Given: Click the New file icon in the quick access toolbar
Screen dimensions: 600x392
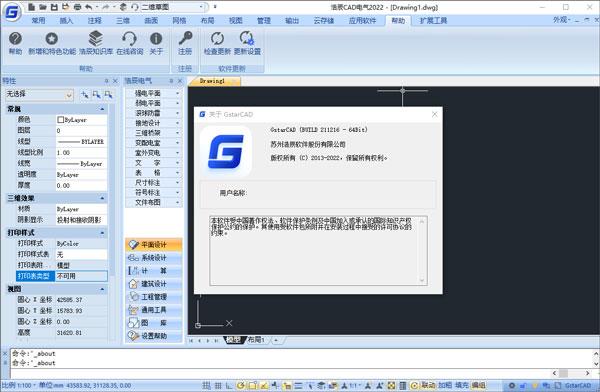Looking at the screenshot, I should (x=32, y=7).
